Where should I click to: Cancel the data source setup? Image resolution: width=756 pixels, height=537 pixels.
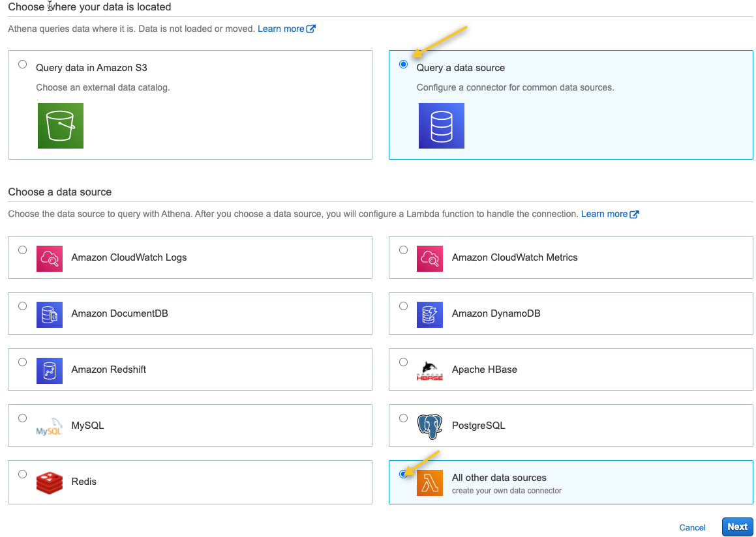[692, 527]
